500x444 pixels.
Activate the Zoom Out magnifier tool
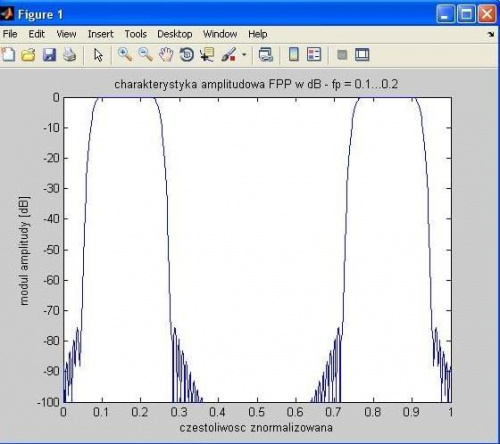click(x=145, y=55)
